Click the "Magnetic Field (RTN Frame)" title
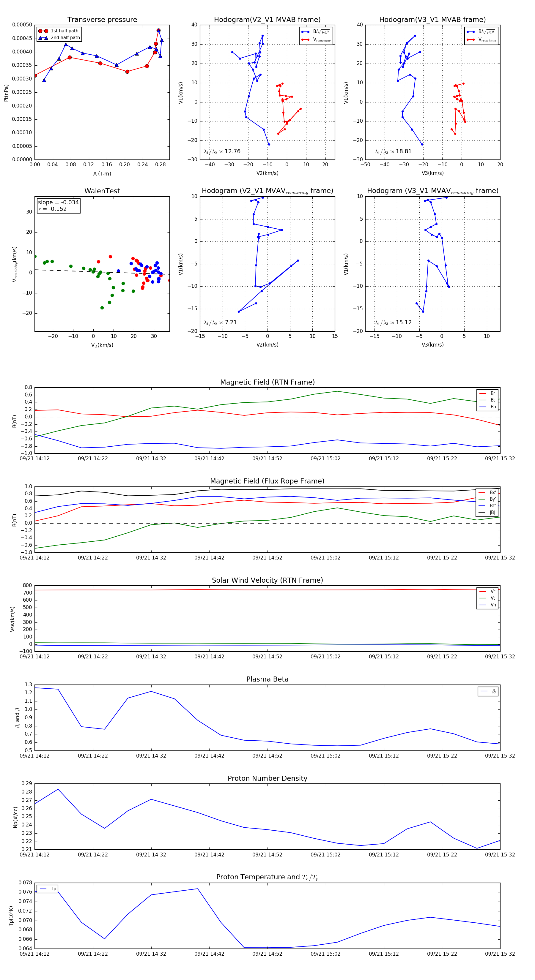The image size is (535, 980). tap(267, 382)
